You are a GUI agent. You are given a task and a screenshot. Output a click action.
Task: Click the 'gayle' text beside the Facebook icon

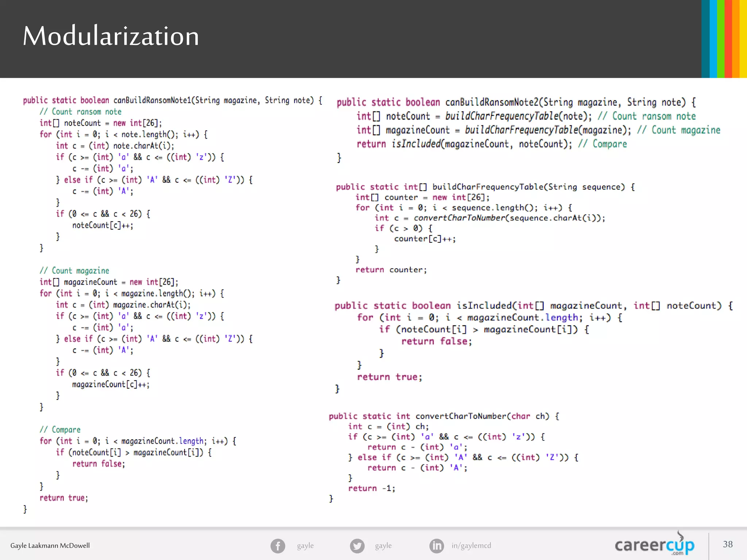(305, 546)
